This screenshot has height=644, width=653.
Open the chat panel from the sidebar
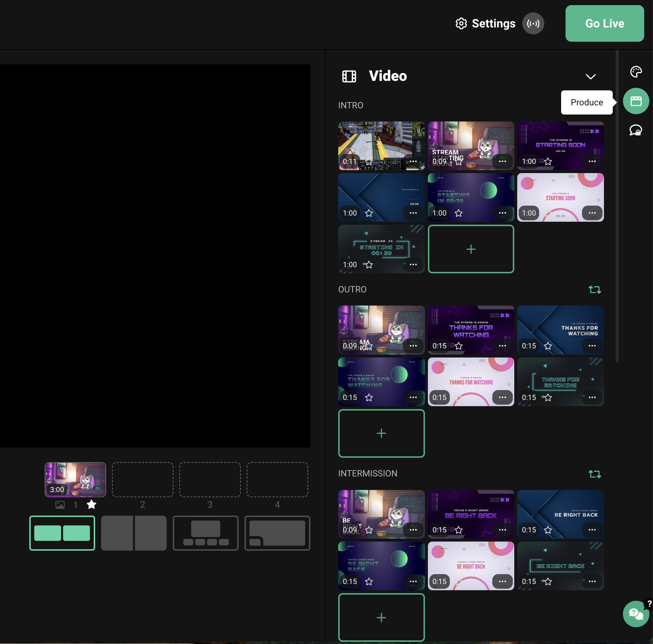[636, 130]
